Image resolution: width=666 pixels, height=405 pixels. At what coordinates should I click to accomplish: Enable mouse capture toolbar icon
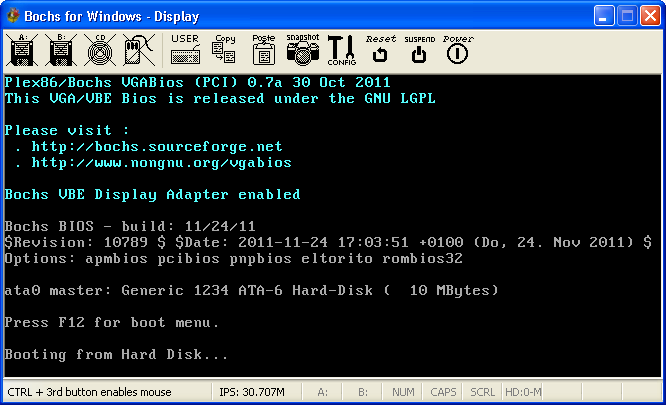click(139, 50)
